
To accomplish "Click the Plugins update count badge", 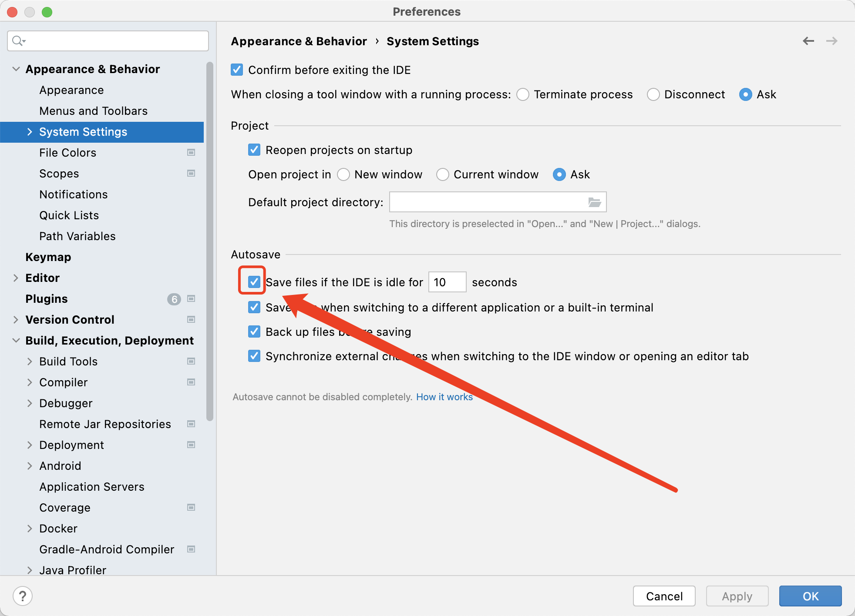I will pyautogui.click(x=174, y=299).
